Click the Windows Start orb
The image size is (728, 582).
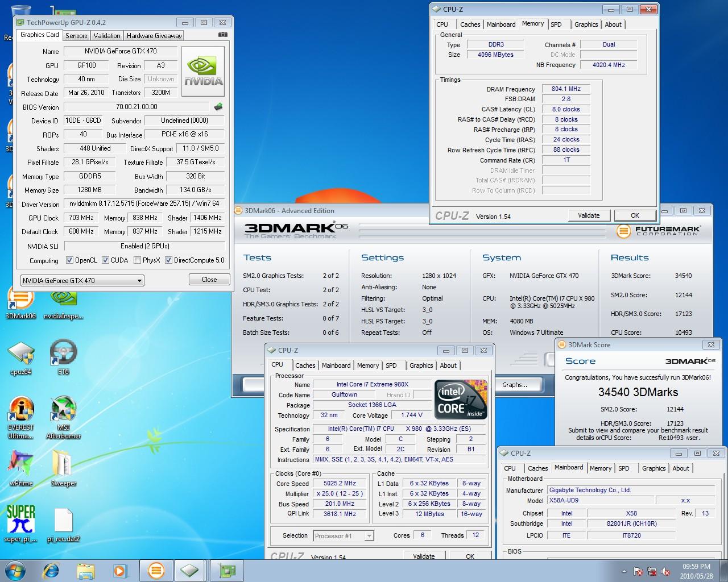pyautogui.click(x=15, y=570)
